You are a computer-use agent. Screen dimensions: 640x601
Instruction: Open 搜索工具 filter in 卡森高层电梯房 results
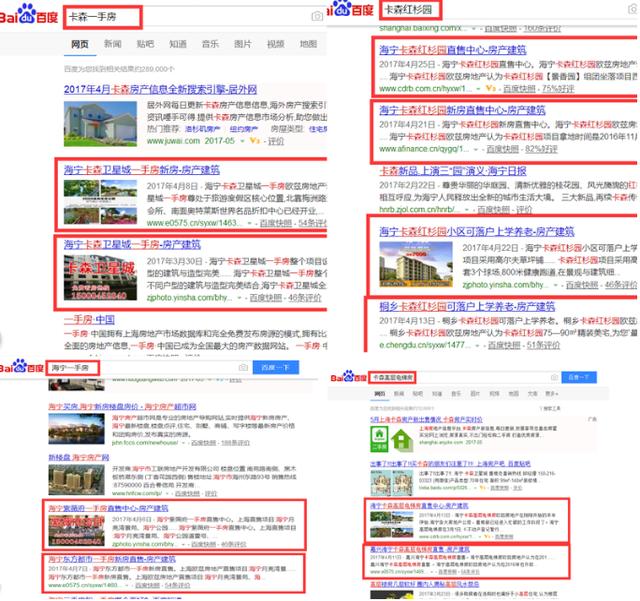(549, 408)
